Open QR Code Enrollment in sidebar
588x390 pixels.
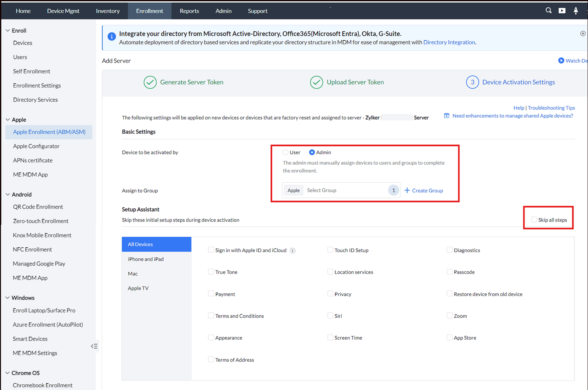pyautogui.click(x=38, y=207)
